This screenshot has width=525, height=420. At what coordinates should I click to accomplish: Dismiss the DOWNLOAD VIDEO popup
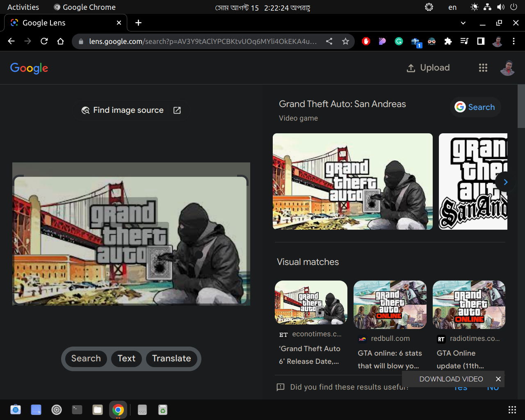coord(498,379)
